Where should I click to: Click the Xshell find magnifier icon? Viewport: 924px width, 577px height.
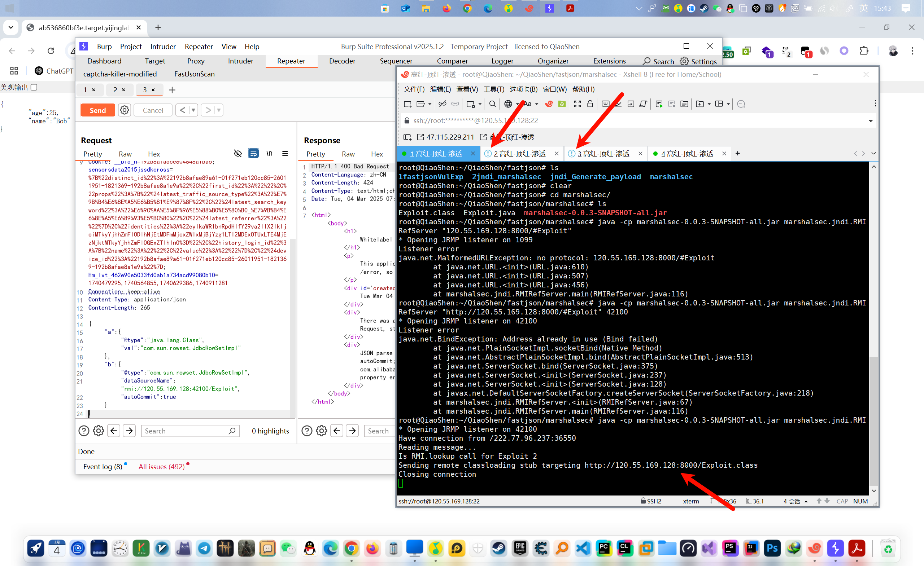point(493,104)
